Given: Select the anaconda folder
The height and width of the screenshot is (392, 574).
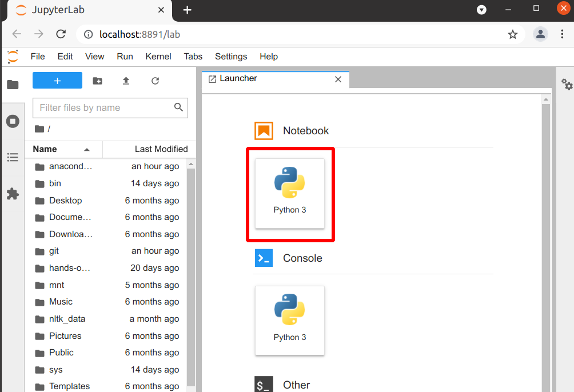Looking at the screenshot, I should [x=106, y=166].
